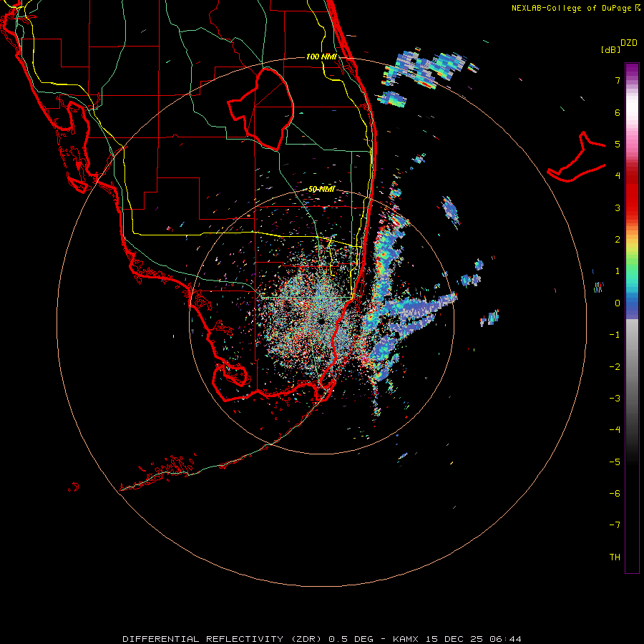
Task: Click the -7 dB legend value
Action: pyautogui.click(x=615, y=525)
